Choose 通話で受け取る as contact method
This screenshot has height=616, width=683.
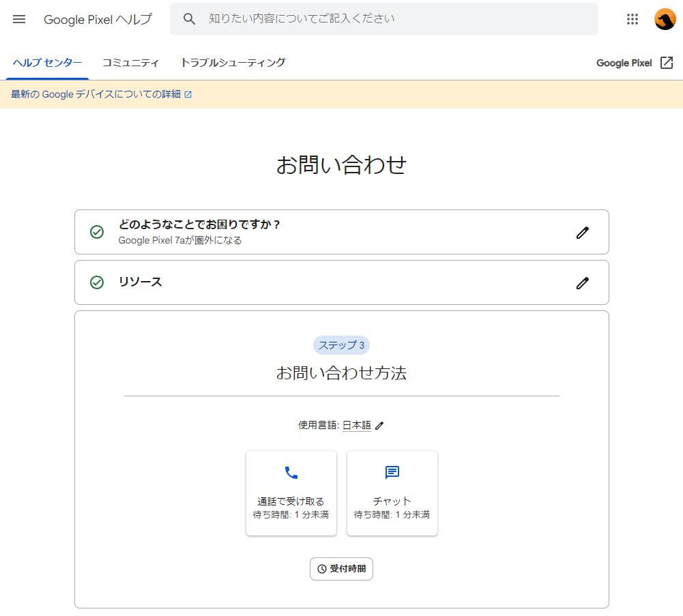(x=291, y=493)
